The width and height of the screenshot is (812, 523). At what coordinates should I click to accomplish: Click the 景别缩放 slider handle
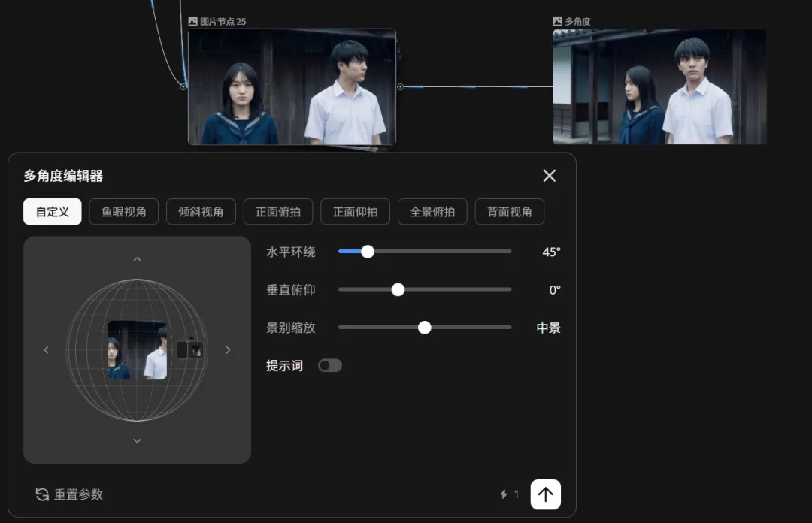425,328
